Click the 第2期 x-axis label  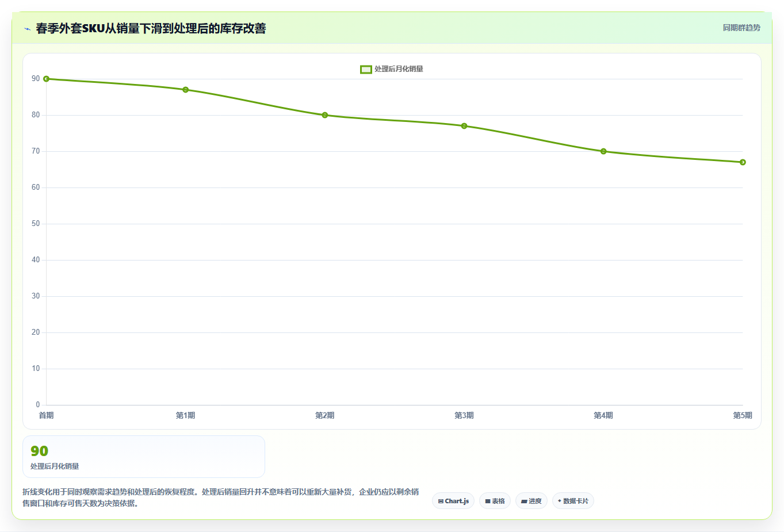324,415
